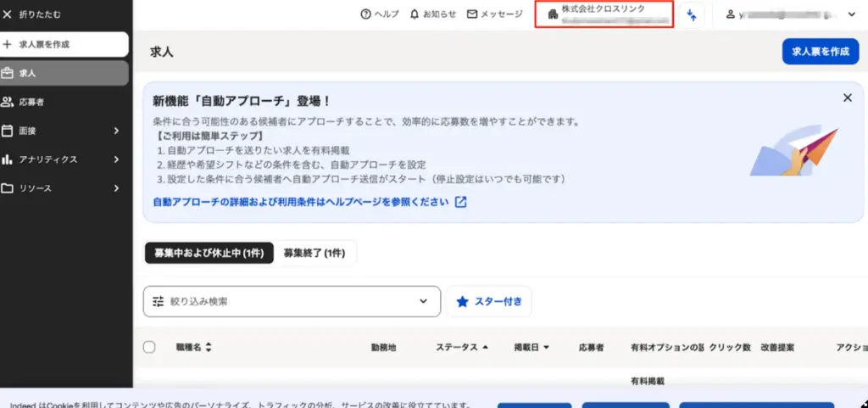Open notifications via the bell icon

(x=414, y=14)
